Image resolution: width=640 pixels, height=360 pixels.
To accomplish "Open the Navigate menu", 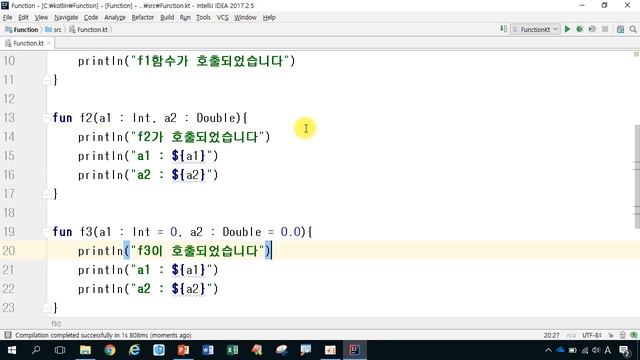I will point(66,18).
